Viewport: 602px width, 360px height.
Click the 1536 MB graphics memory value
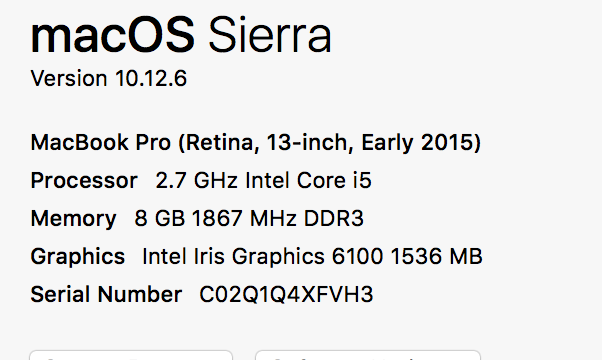[x=437, y=256]
